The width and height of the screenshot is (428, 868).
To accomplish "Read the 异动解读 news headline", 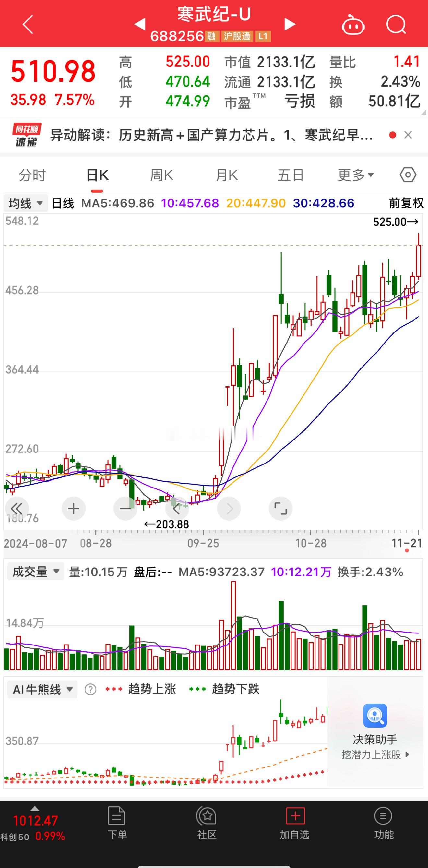I will click(211, 135).
